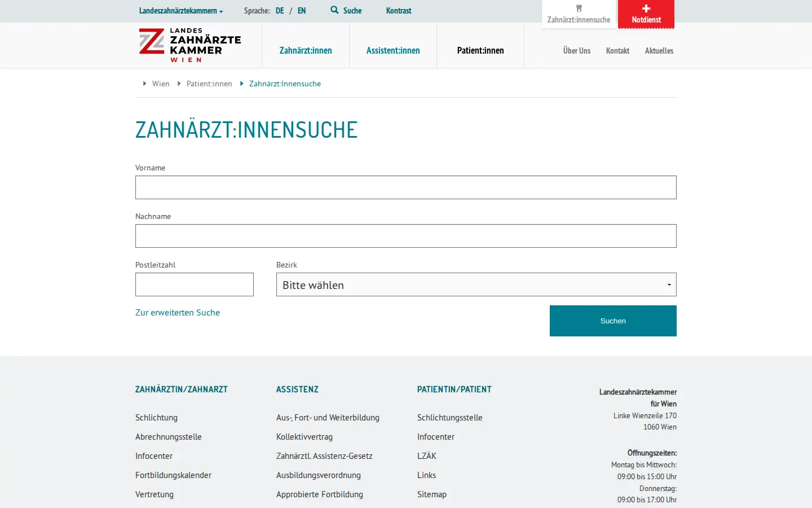
Task: Click Infocenter under Zahnärztin/Zahnarzt
Action: (x=154, y=456)
